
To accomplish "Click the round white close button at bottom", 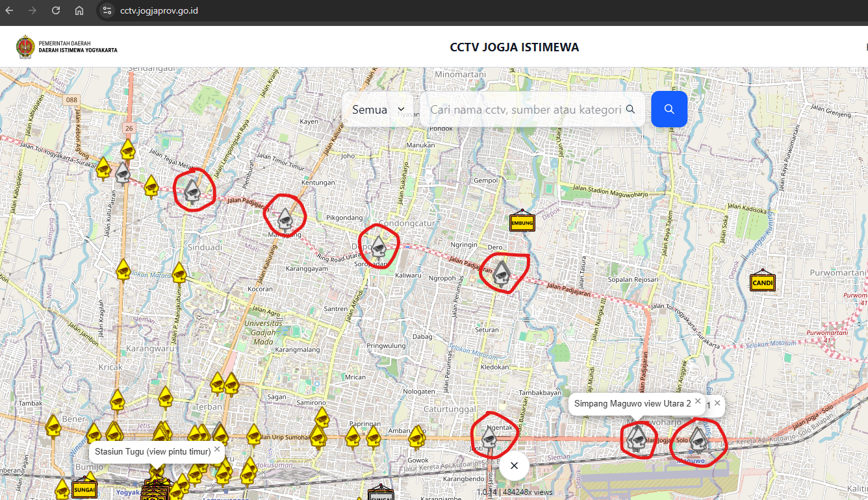I will [x=514, y=465].
